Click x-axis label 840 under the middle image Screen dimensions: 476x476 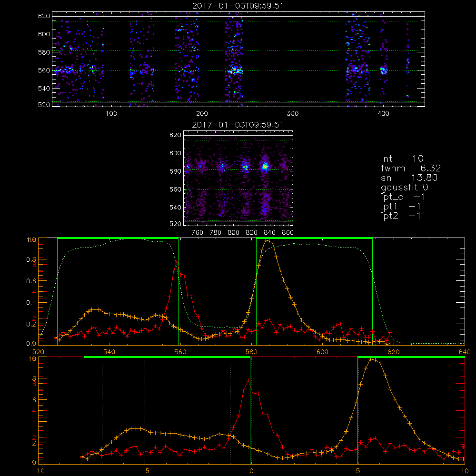pos(269,233)
